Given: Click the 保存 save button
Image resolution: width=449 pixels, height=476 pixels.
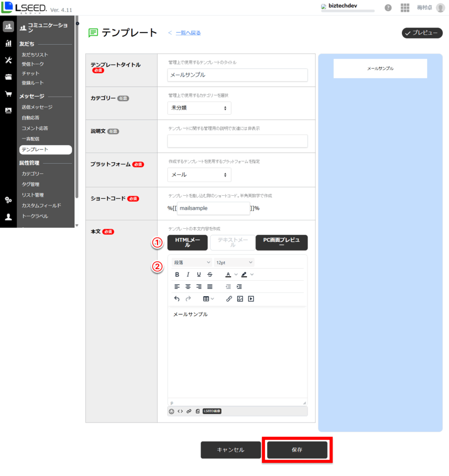Looking at the screenshot, I should click(x=297, y=450).
